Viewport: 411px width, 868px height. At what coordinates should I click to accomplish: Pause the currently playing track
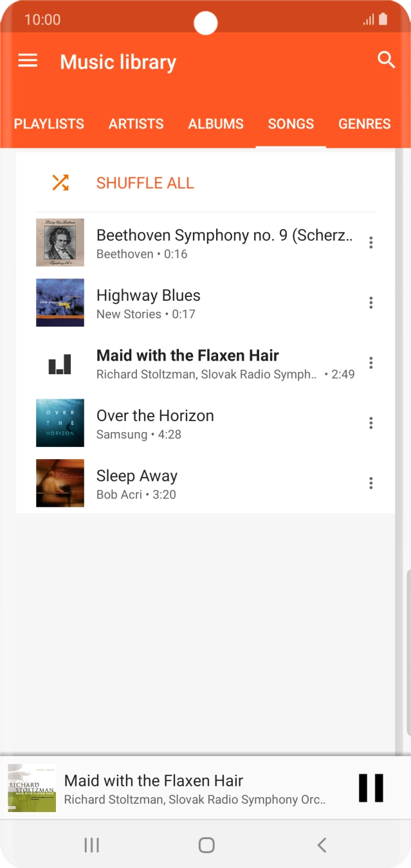click(371, 788)
